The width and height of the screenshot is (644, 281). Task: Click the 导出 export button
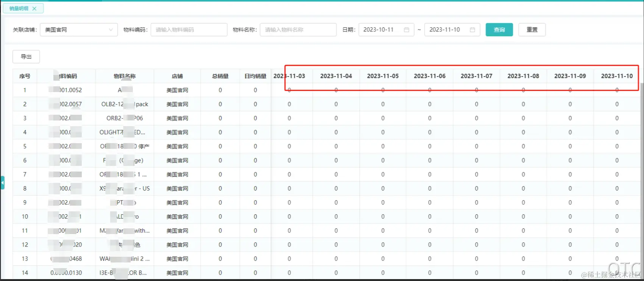click(x=26, y=56)
